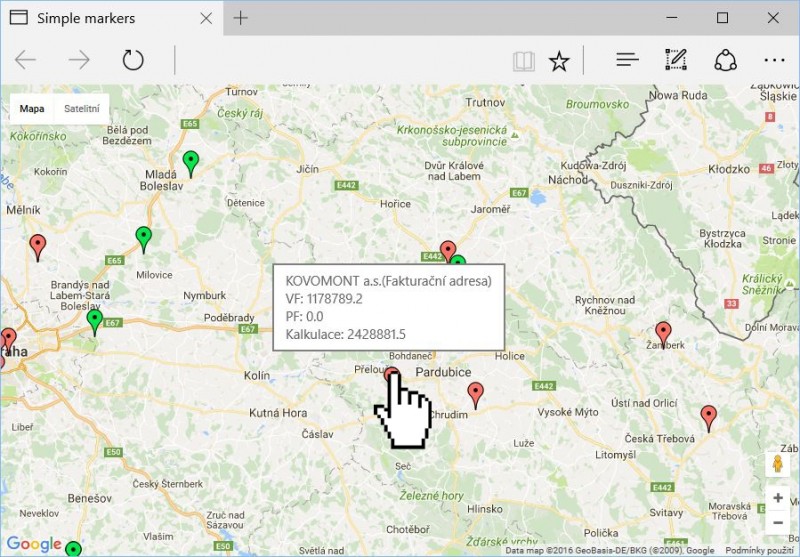
Task: Switch map to Satelitní view
Action: coord(82,109)
